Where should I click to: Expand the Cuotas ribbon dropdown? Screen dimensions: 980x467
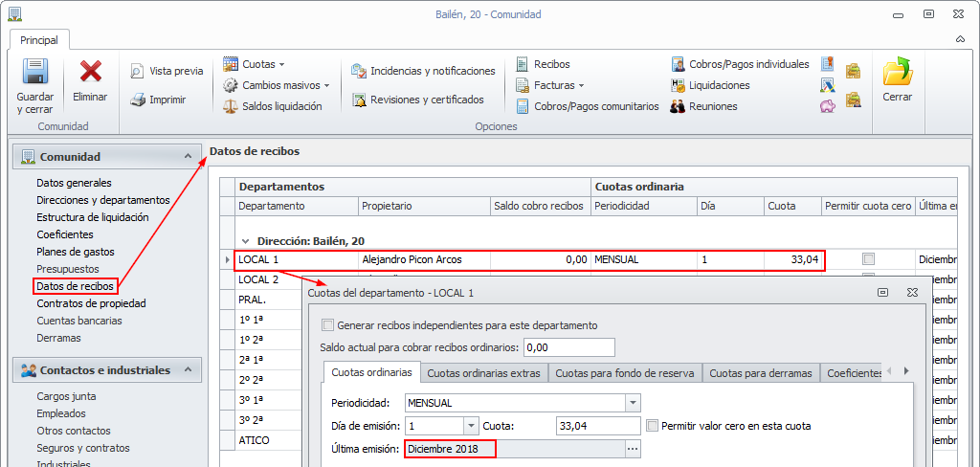281,64
